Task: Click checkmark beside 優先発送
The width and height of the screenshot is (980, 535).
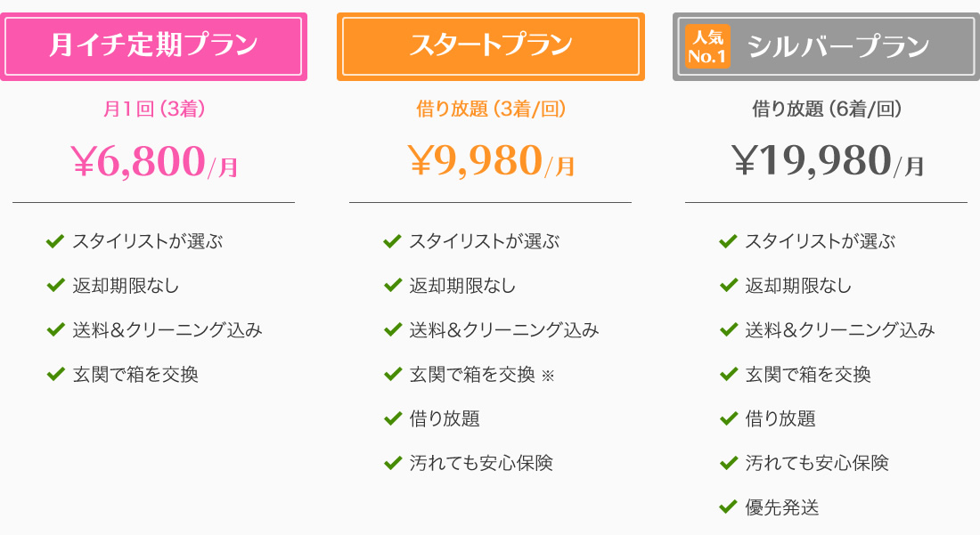Action: pyautogui.click(x=728, y=507)
